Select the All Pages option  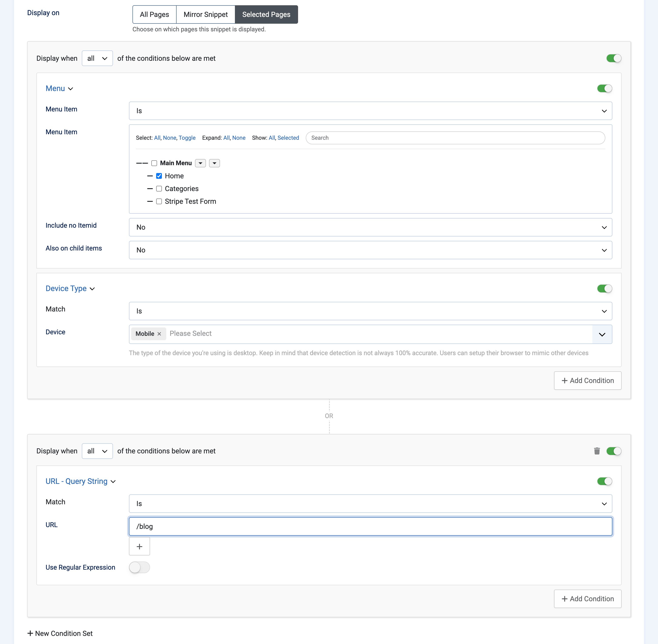point(155,14)
